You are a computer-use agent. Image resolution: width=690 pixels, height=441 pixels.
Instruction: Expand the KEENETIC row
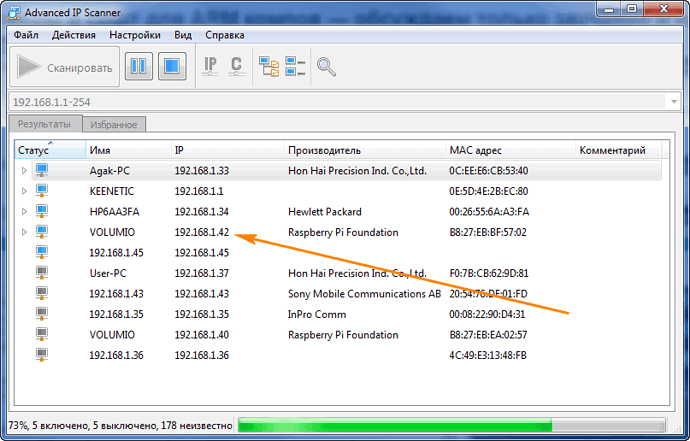tap(24, 191)
